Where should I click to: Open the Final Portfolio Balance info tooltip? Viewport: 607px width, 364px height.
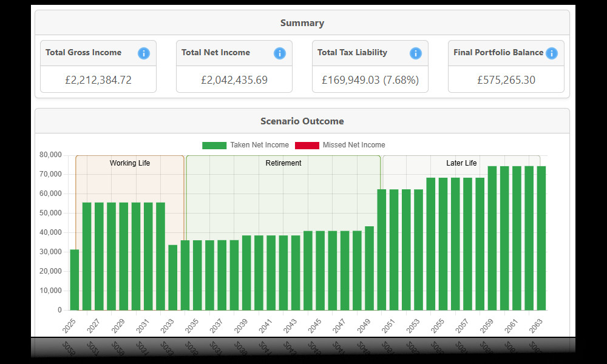(x=552, y=53)
